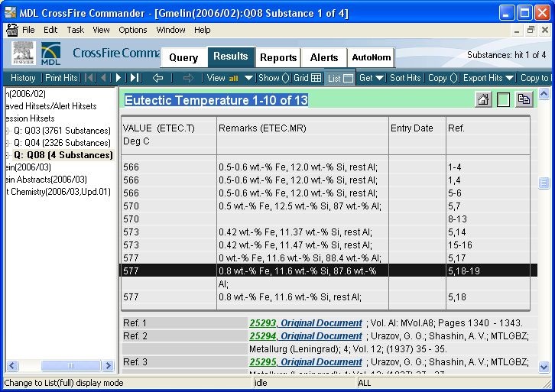Image resolution: width=555 pixels, height=392 pixels.
Task: Click the home icon in the results header
Action: click(x=483, y=99)
